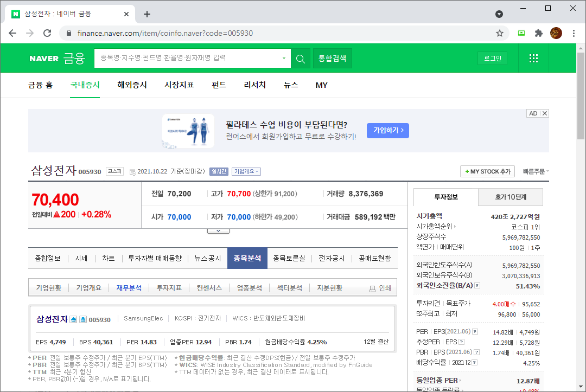Expand the 기업개요 dropdown

[x=246, y=171]
